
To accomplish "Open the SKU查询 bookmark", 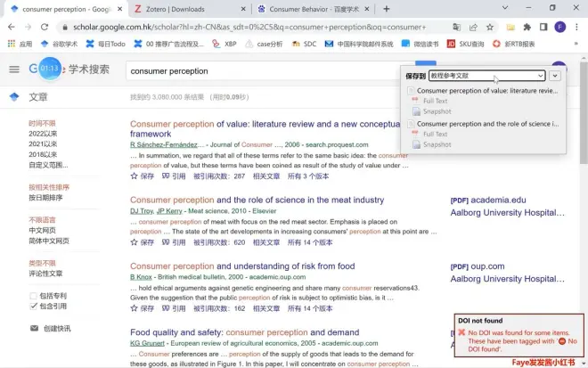I will click(x=465, y=44).
